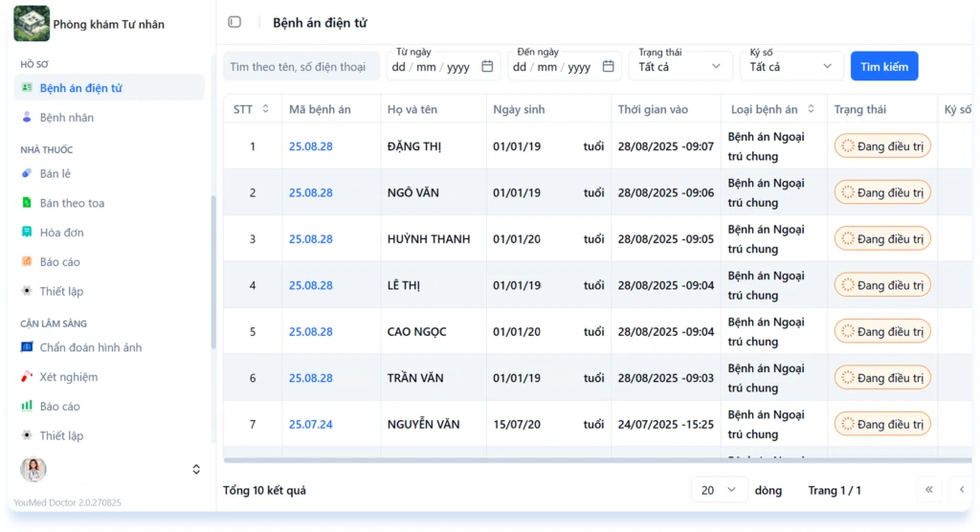Sort table by the STT column

pos(265,109)
